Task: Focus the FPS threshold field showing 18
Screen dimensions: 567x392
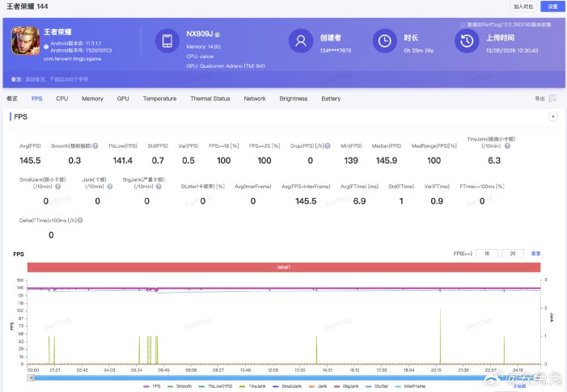Action: [x=487, y=253]
